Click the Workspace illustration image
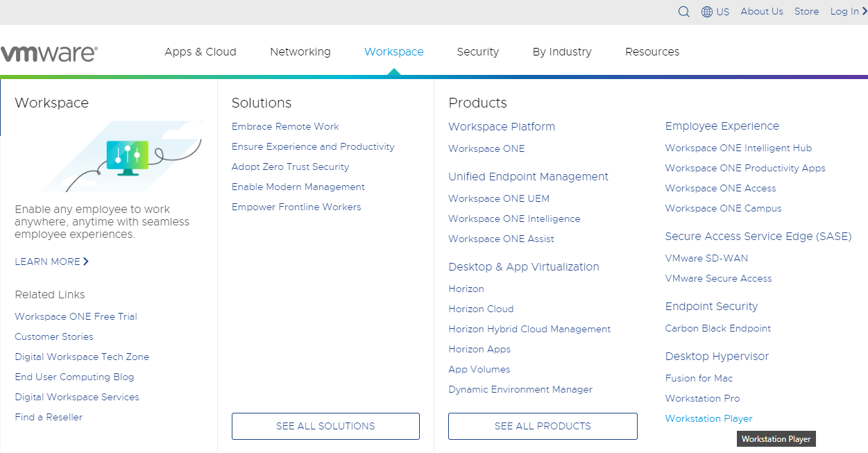Viewport: 868px width, 453px height. click(122, 156)
